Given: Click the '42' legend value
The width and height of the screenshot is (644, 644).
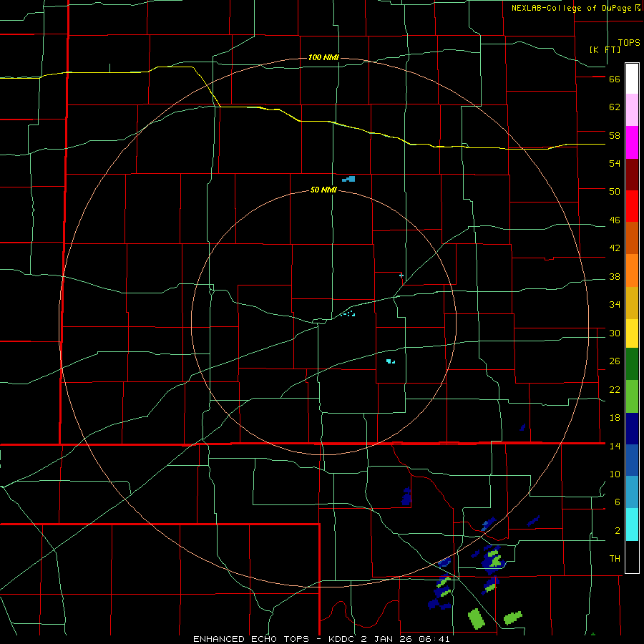Looking at the screenshot, I should (x=615, y=248).
